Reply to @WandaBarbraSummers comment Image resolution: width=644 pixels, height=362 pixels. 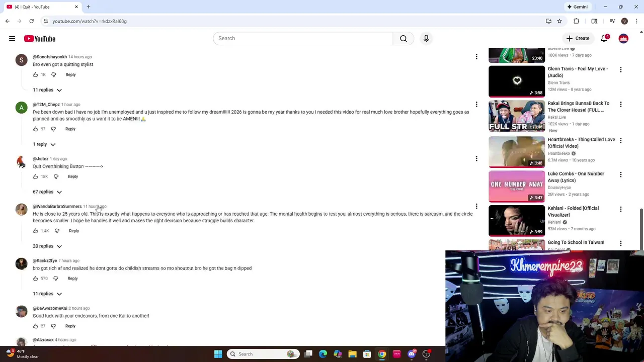click(x=74, y=231)
